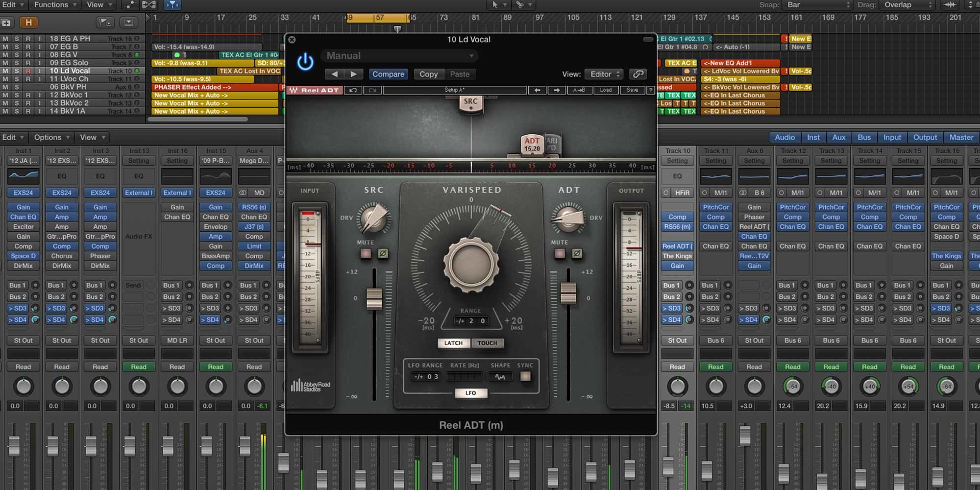
Task: Toggle SRC phase invert button
Action: (x=383, y=253)
